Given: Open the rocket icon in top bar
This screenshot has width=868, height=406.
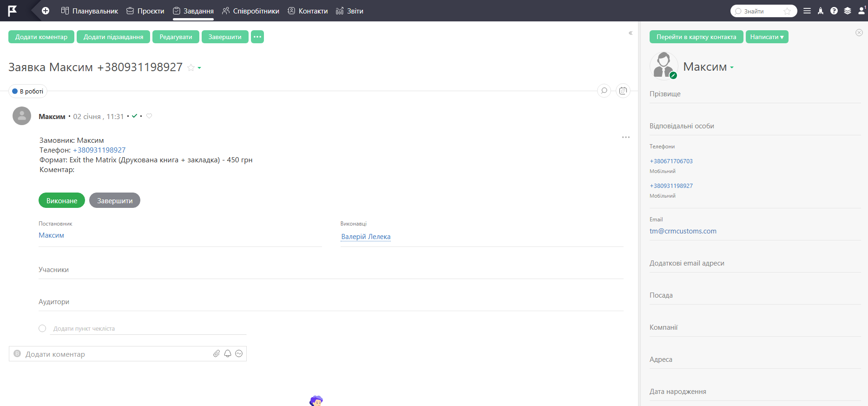Looking at the screenshot, I should 821,11.
